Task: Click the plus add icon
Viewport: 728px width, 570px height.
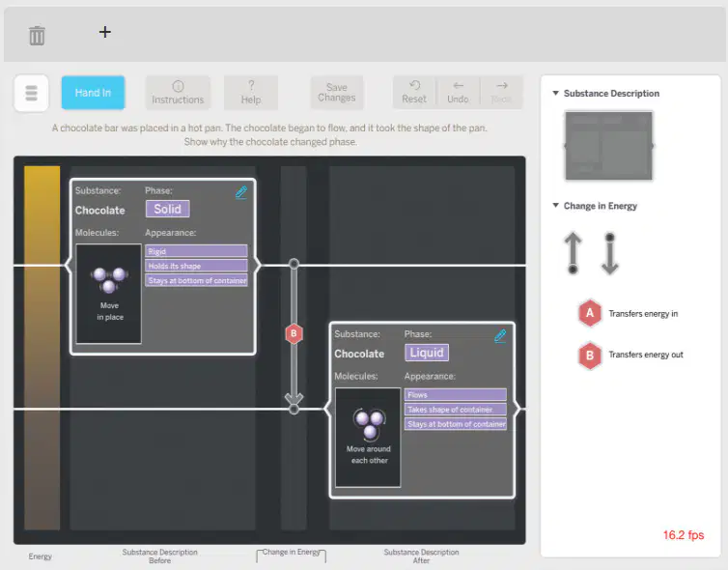Action: coord(105,32)
